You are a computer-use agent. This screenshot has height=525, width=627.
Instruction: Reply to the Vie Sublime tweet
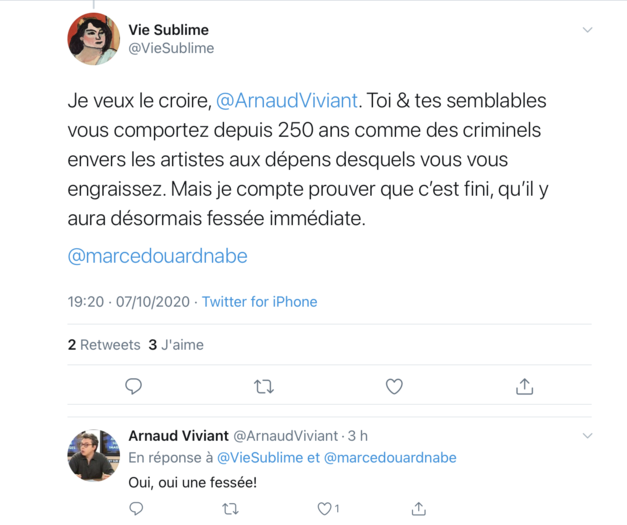point(133,386)
